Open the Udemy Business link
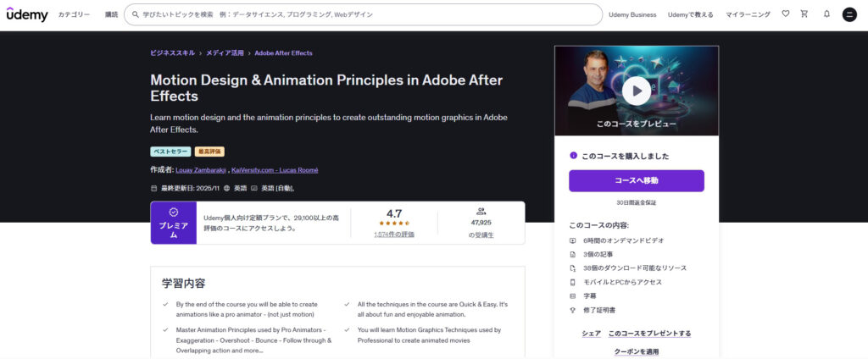This screenshot has height=359, width=868. [632, 14]
